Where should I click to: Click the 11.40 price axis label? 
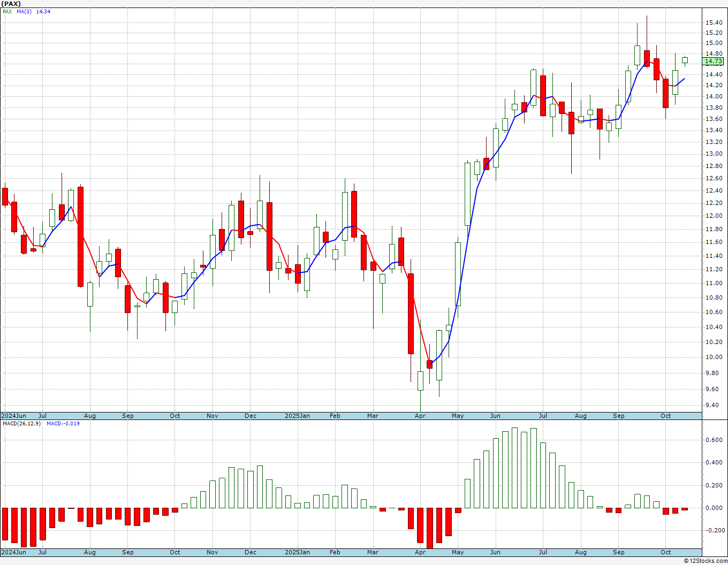pos(714,255)
